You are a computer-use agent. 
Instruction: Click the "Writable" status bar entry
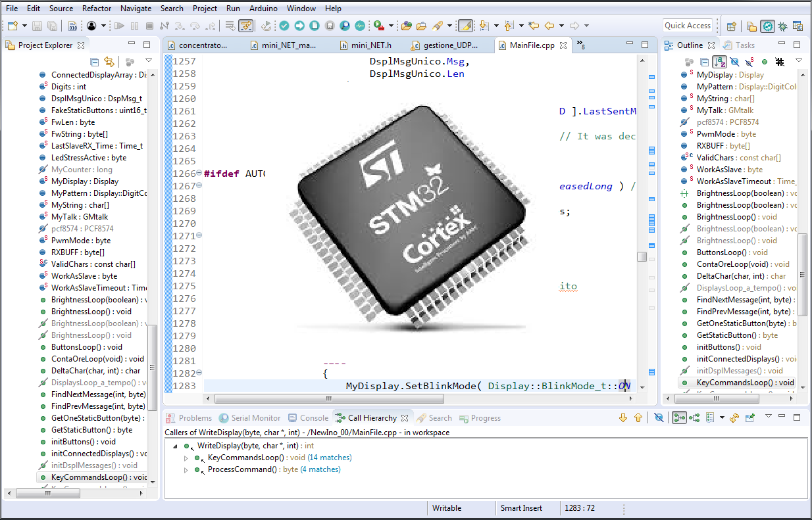(x=447, y=508)
